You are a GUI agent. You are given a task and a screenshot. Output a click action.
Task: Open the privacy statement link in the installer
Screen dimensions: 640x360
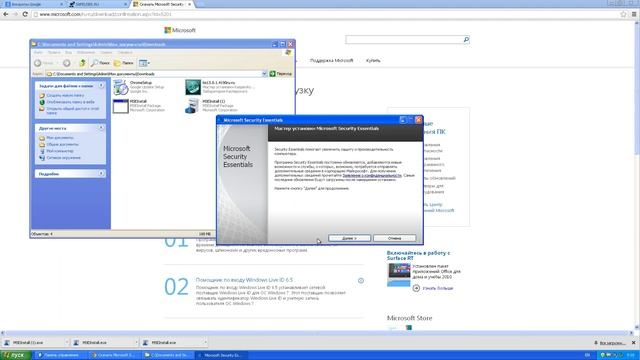click(x=372, y=176)
